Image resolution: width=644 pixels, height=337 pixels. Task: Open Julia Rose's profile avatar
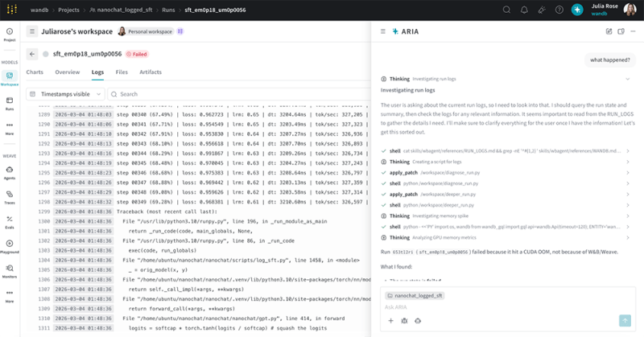pos(630,10)
